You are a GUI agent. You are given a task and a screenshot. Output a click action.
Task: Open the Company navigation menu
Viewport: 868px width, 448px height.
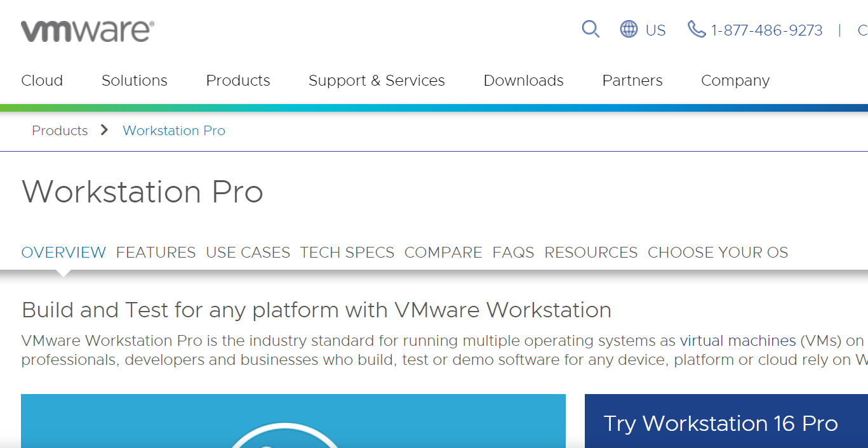(x=735, y=81)
